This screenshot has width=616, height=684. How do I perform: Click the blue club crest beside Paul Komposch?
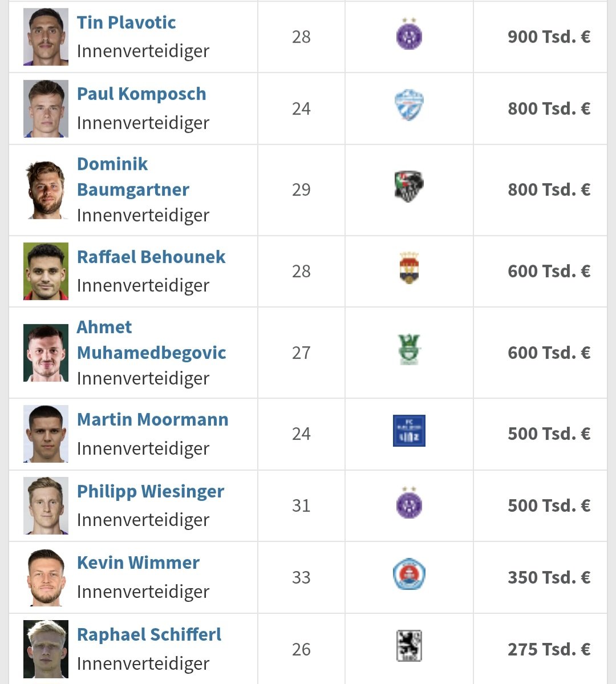(x=409, y=106)
